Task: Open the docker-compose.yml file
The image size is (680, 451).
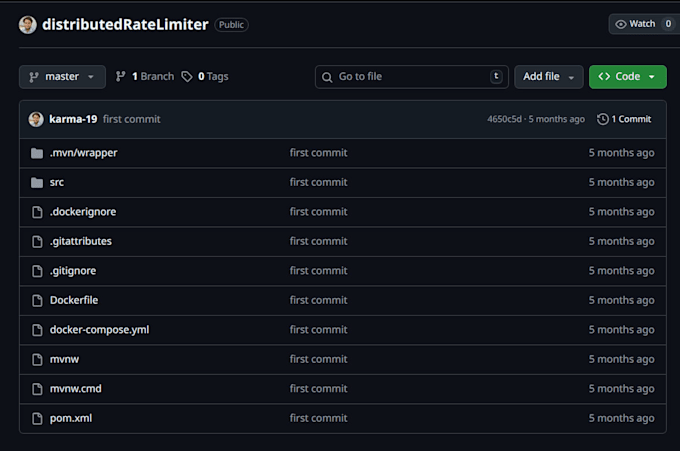Action: tap(99, 330)
